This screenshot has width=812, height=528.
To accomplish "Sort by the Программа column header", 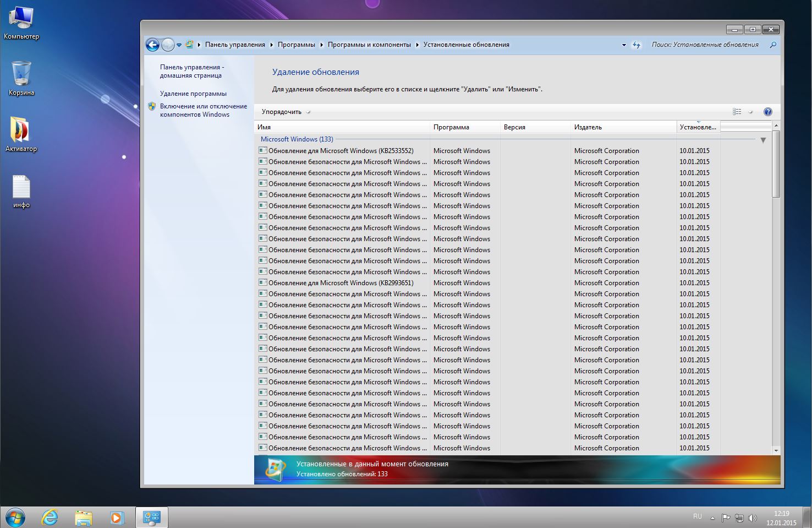I will pyautogui.click(x=465, y=127).
